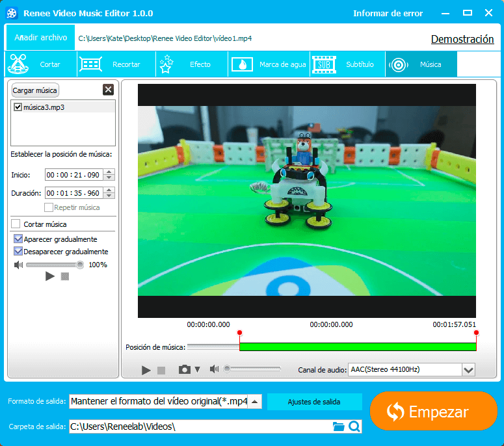Image resolution: width=504 pixels, height=446 pixels.
Task: Stop the music preview in left panel
Action: point(65,276)
